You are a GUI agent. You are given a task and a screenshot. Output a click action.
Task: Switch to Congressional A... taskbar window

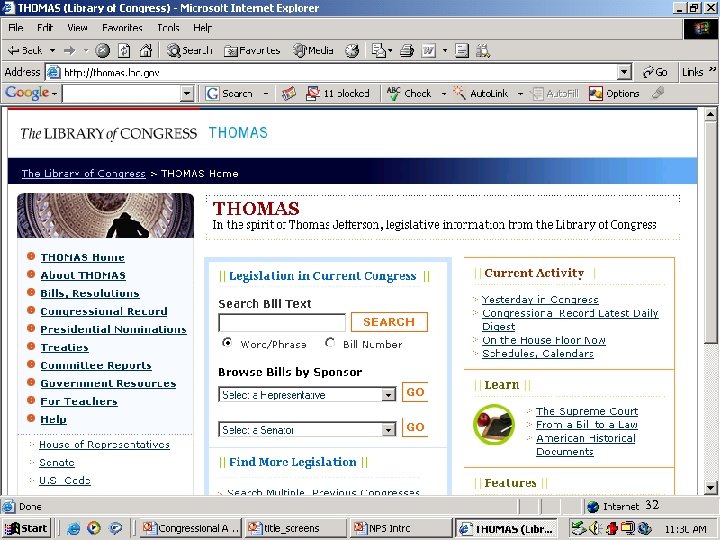[191, 529]
